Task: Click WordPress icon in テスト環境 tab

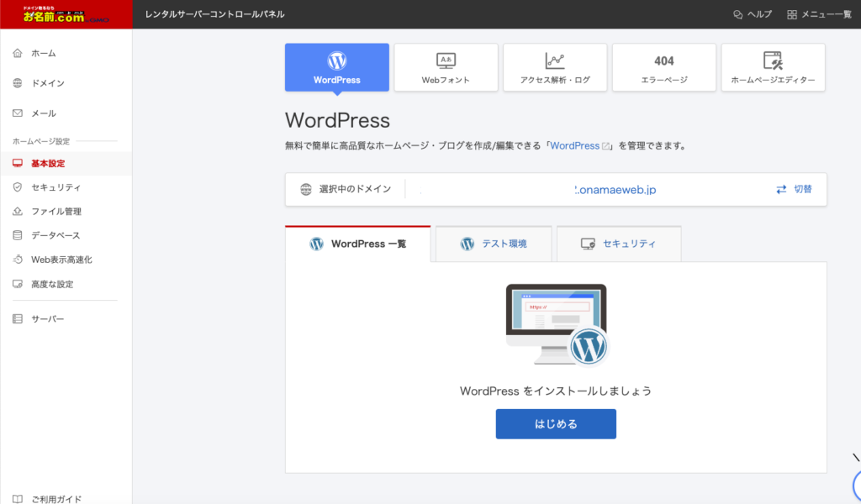Action: 467,244
